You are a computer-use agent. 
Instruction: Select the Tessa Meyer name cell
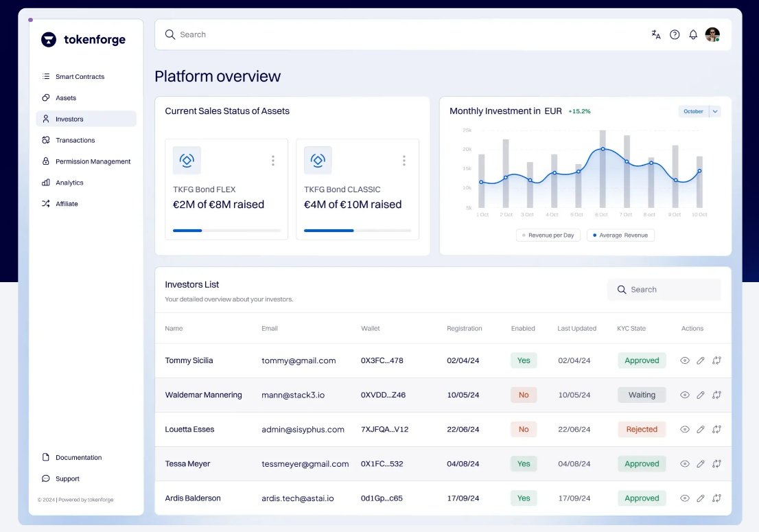click(x=187, y=463)
